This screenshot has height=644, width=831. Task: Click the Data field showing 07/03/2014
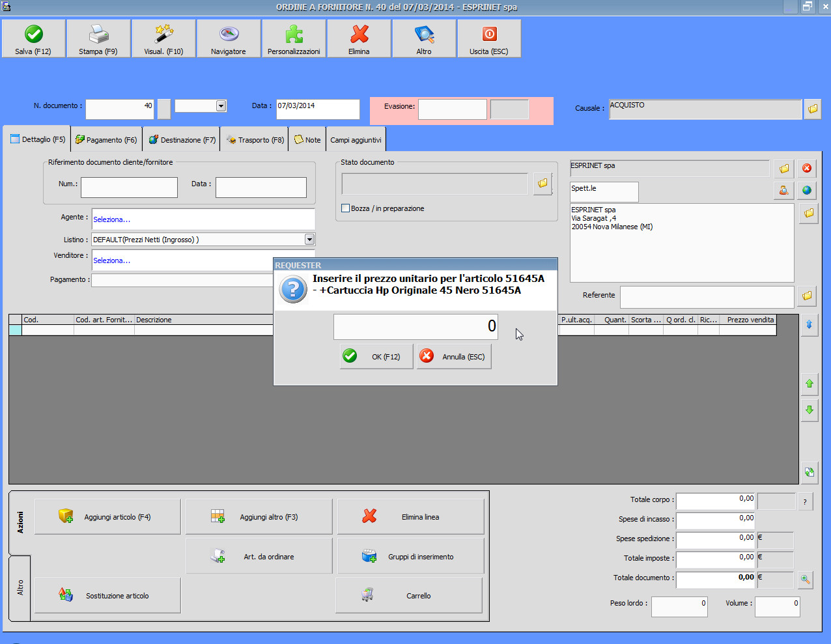pyautogui.click(x=318, y=109)
